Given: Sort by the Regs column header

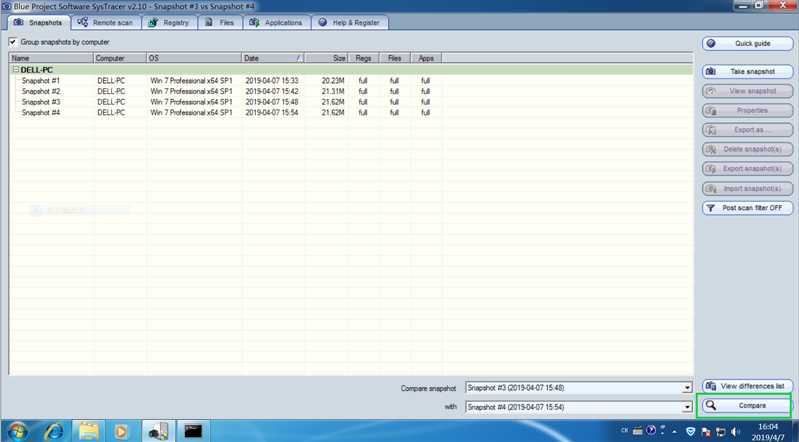Looking at the screenshot, I should pyautogui.click(x=363, y=58).
